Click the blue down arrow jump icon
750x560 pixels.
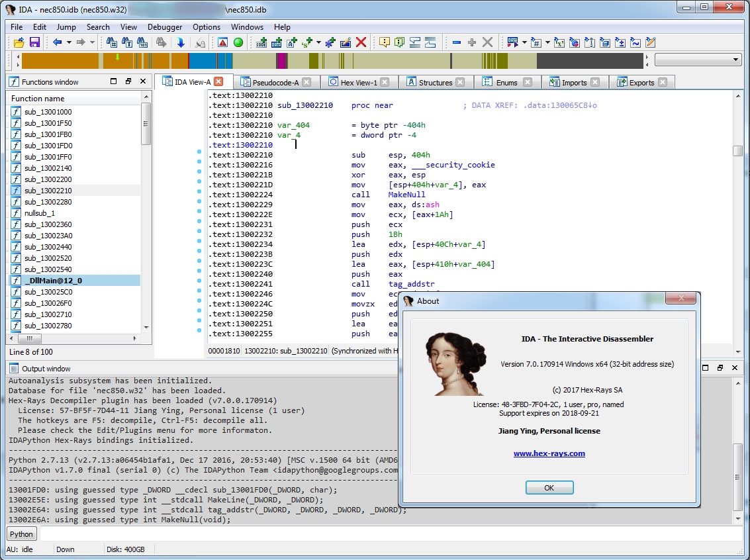pyautogui.click(x=181, y=42)
